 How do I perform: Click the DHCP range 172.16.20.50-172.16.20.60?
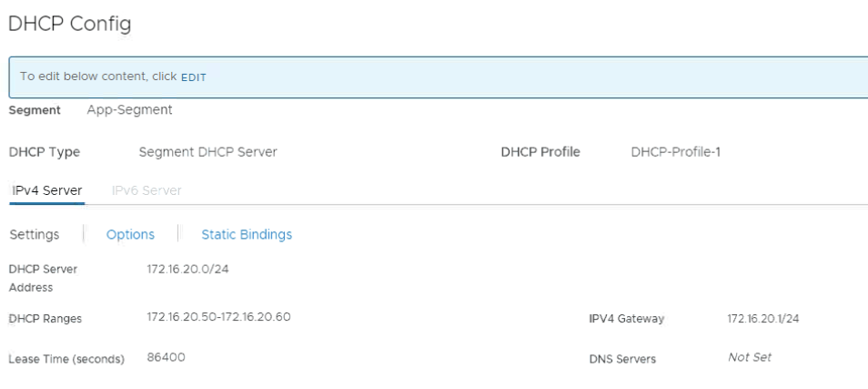pyautogui.click(x=218, y=317)
